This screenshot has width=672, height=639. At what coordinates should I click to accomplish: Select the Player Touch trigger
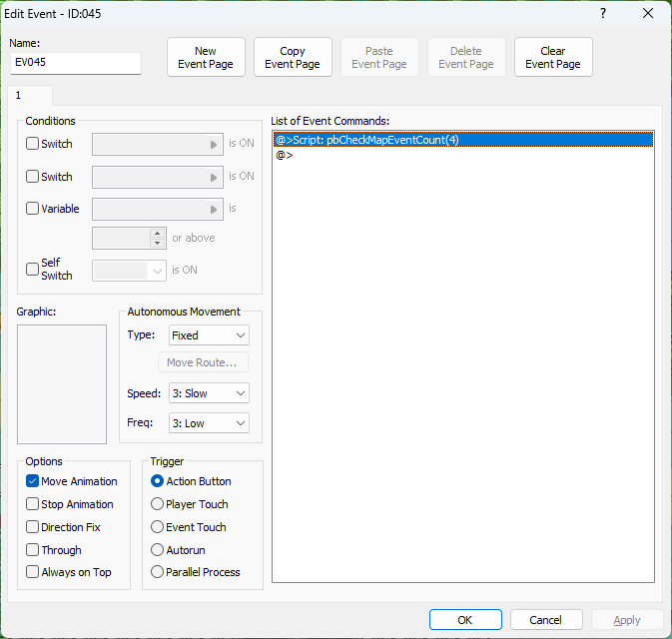[158, 504]
